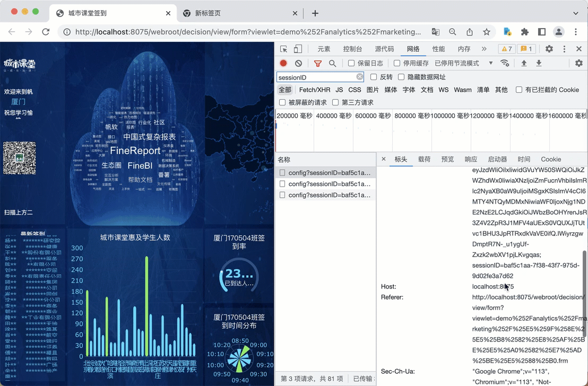Enable the 停用缓存 checkbox

397,63
